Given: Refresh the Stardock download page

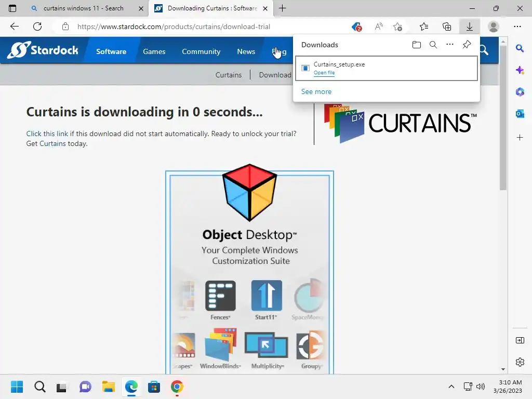Looking at the screenshot, I should click(x=37, y=26).
